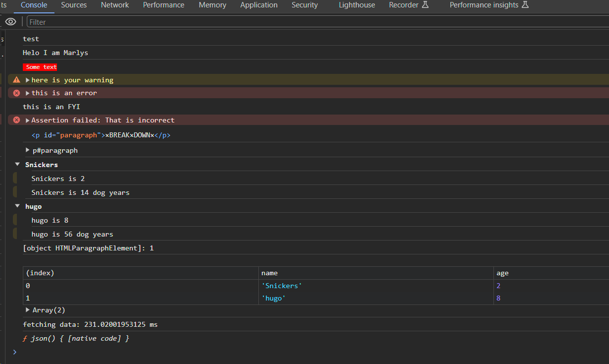The height and width of the screenshot is (364, 609).
Task: Open the Security tab
Action: [304, 5]
